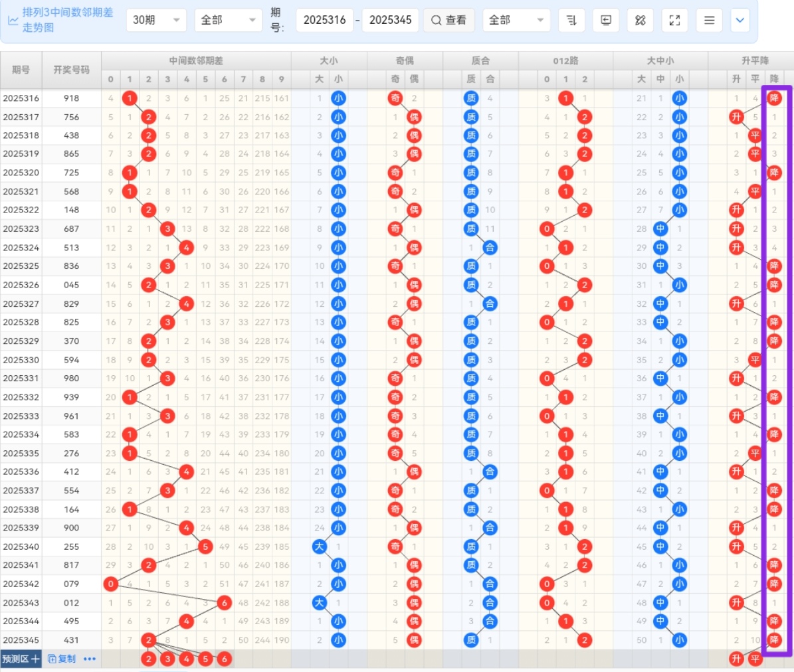794x672 pixels.
Task: Click the 平 ball in row 2025318
Action: [x=755, y=135]
